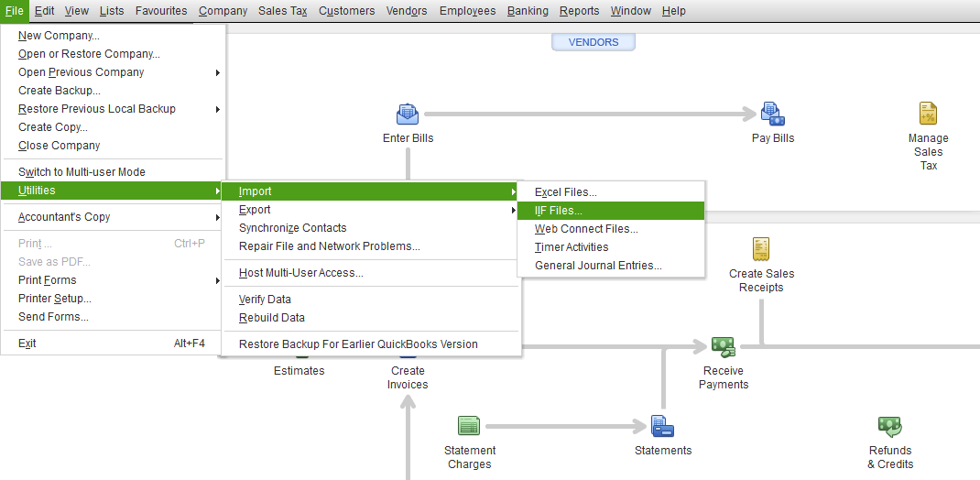Open Printer Setup from File menu
The width and height of the screenshot is (980, 480).
coord(113,298)
